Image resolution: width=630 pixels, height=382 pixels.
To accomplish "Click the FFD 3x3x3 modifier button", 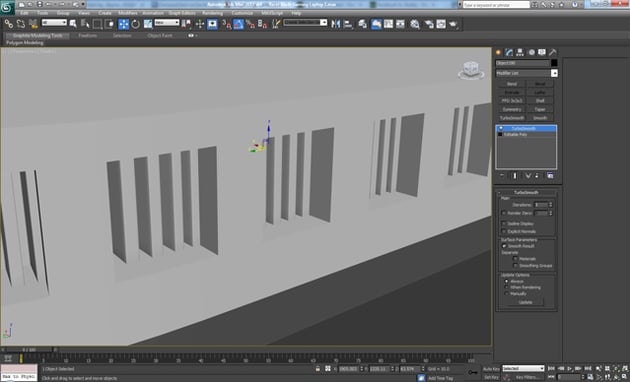I will point(512,100).
